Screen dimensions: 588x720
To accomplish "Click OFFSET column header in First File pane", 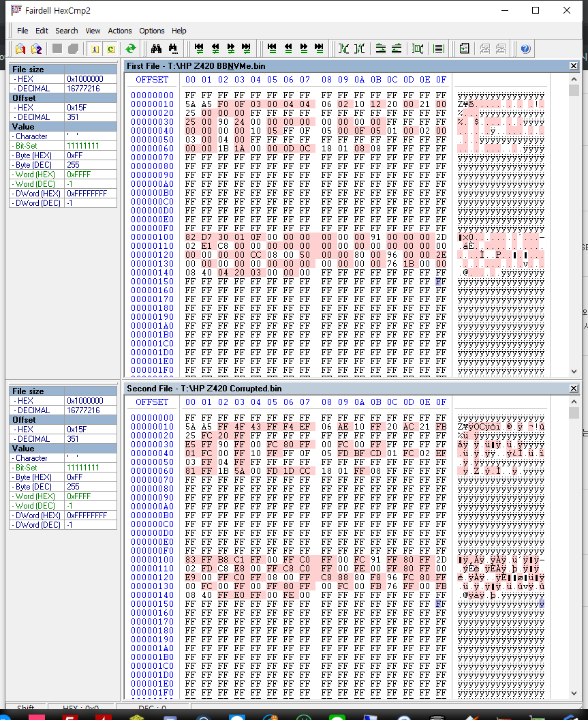I will (x=152, y=80).
